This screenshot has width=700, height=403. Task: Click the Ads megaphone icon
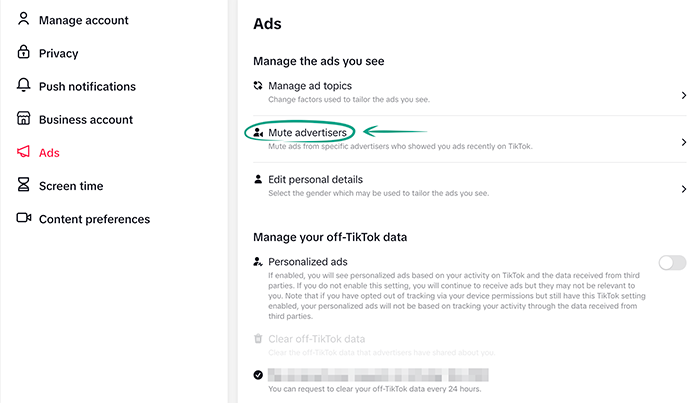click(24, 152)
